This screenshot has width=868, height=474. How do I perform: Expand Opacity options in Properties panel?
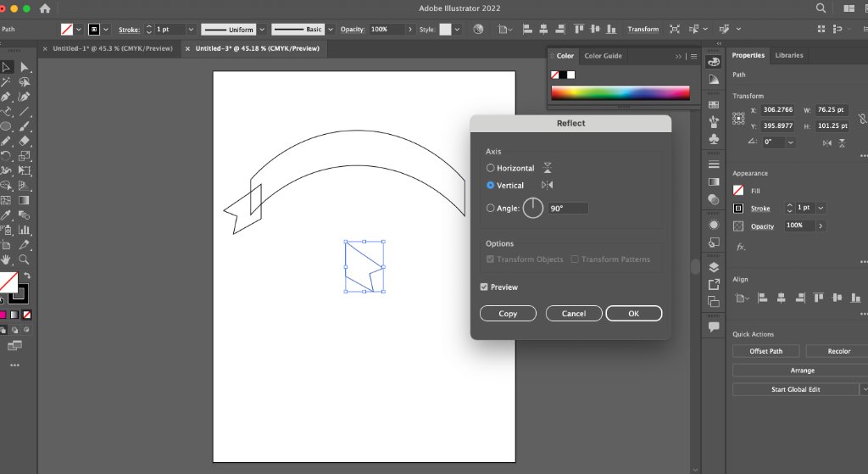[x=821, y=226]
